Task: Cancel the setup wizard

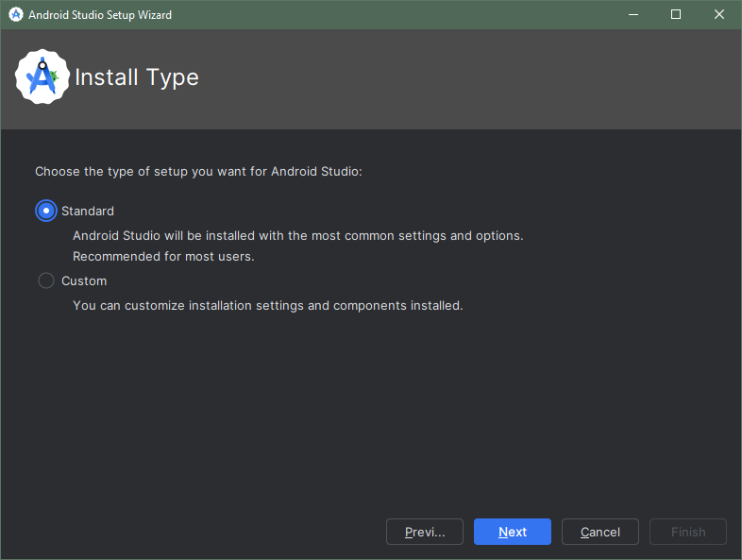Action: click(x=600, y=532)
